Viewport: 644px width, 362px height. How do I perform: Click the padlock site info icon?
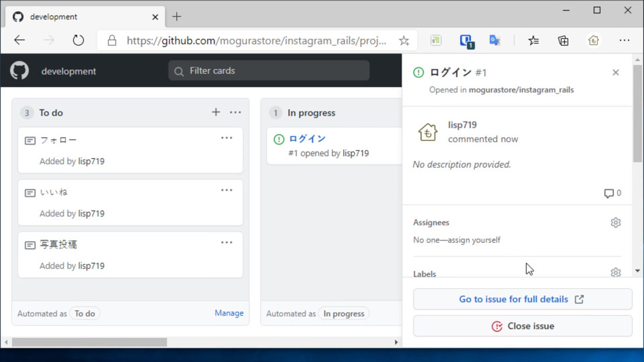(112, 40)
